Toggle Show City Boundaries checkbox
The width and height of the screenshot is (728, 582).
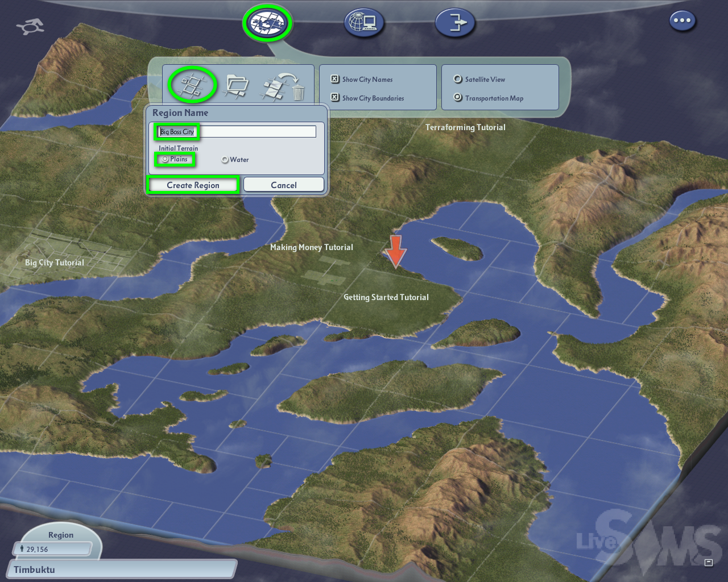[335, 98]
